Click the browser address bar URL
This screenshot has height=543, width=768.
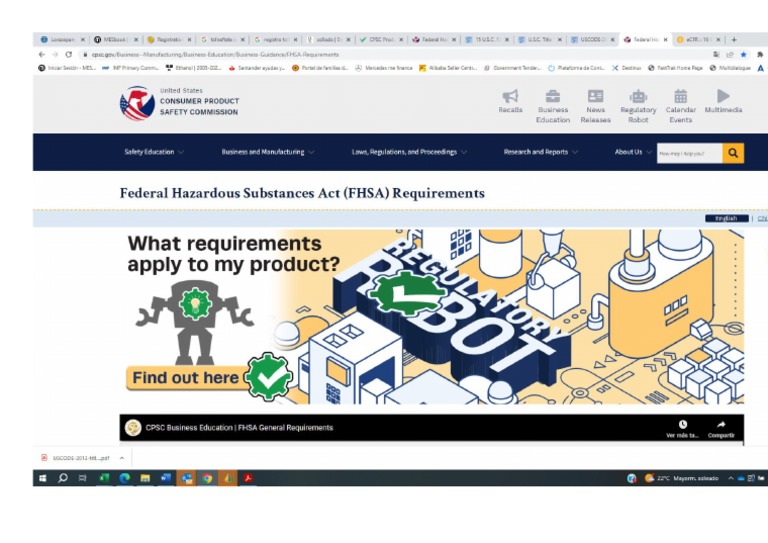(x=215, y=54)
